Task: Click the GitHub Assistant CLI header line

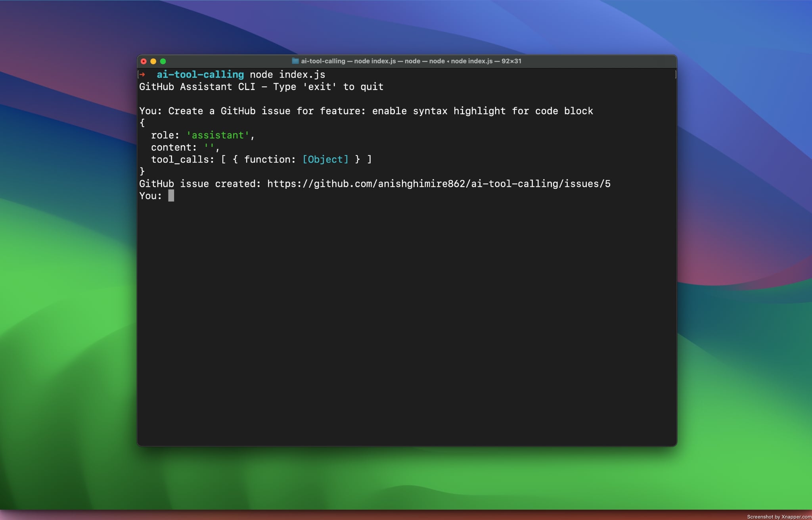Action: coord(261,86)
